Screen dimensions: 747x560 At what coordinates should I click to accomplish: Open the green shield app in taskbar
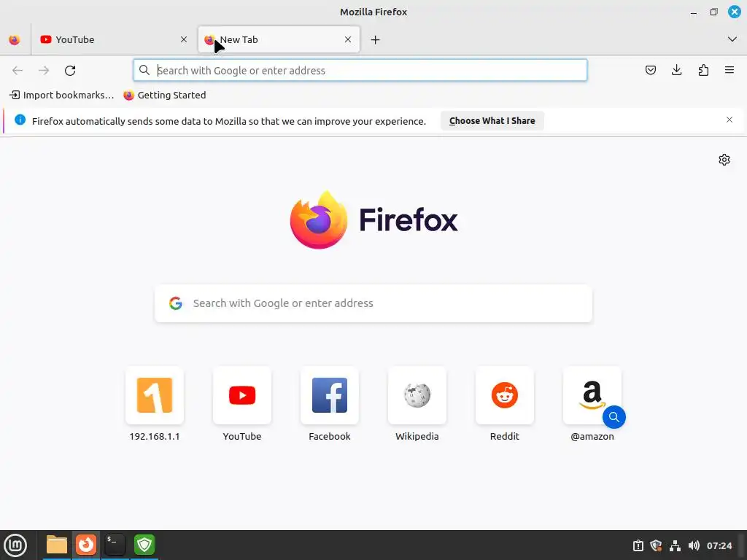[144, 545]
